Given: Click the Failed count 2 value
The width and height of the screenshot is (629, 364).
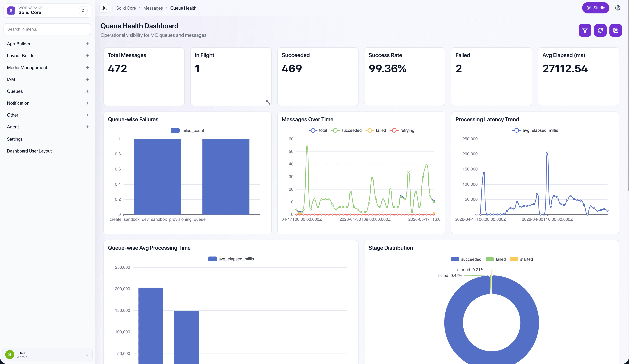Looking at the screenshot, I should tap(458, 69).
